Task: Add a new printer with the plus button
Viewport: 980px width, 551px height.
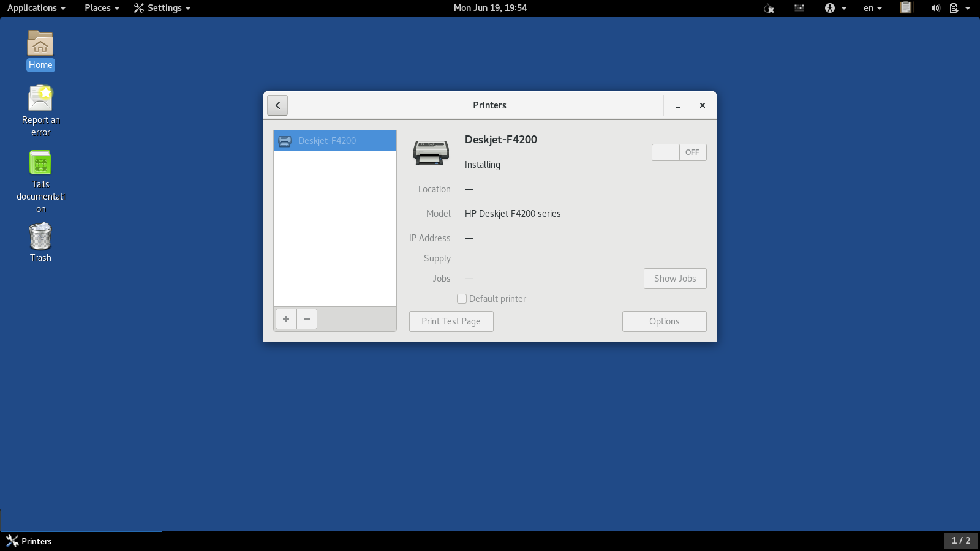Action: 286,319
